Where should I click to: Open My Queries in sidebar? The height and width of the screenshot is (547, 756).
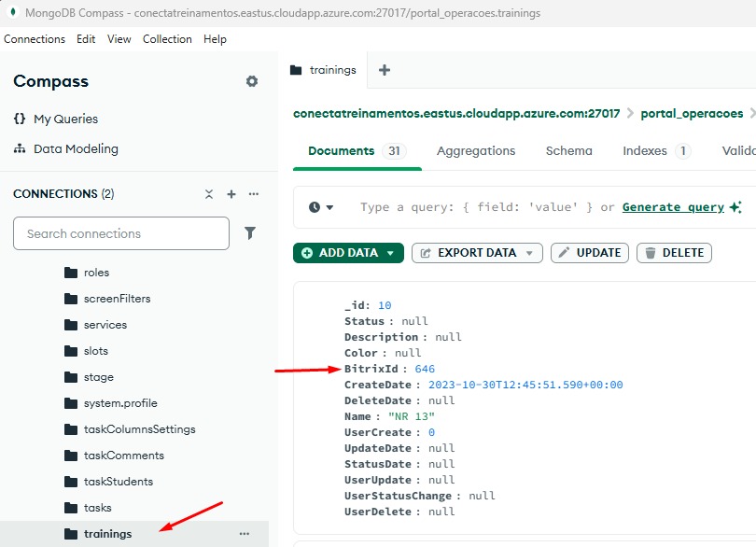[x=65, y=119]
